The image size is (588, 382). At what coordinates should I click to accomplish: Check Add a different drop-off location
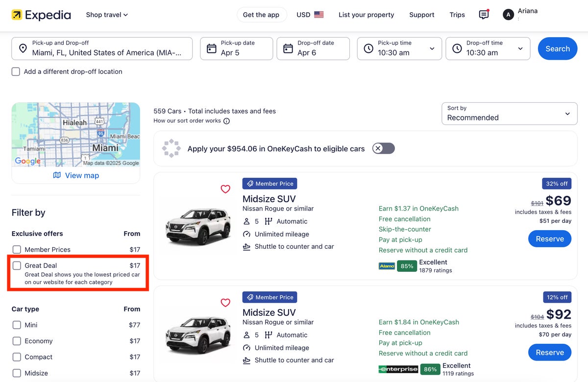[16, 72]
